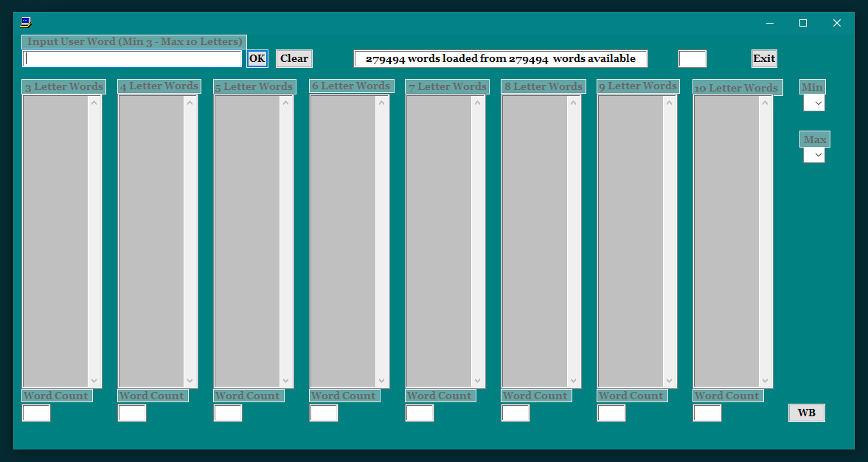This screenshot has width=868, height=462.
Task: Click scroll up arrow in 9 Letter Words list
Action: [669, 103]
